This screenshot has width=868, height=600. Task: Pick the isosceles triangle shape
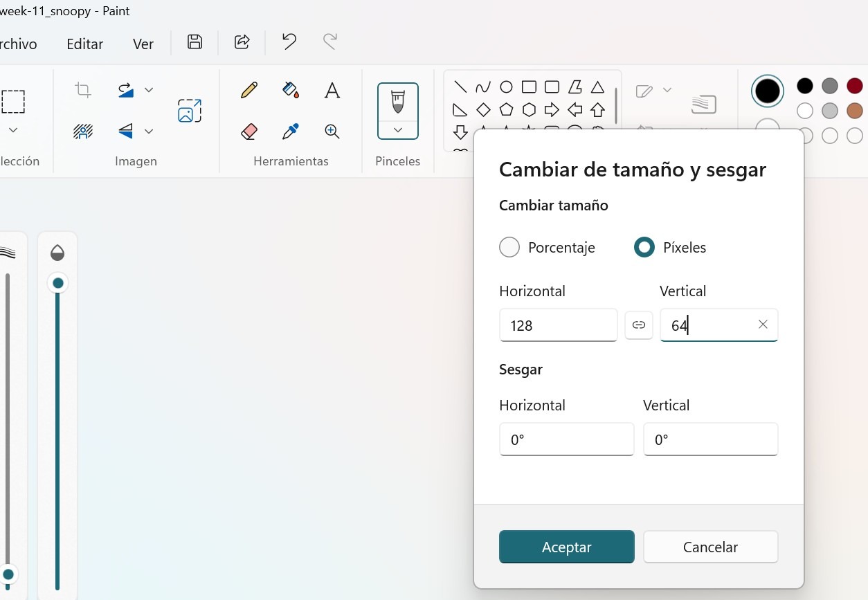pyautogui.click(x=597, y=87)
